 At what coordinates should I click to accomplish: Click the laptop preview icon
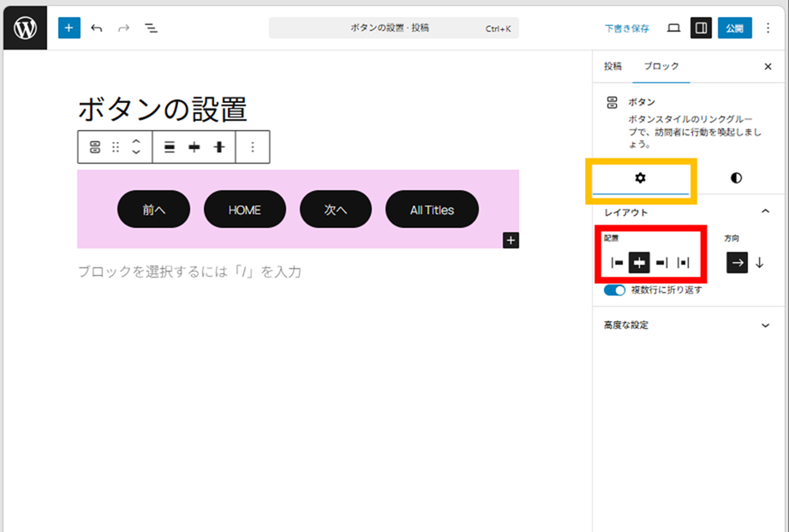coord(673,28)
